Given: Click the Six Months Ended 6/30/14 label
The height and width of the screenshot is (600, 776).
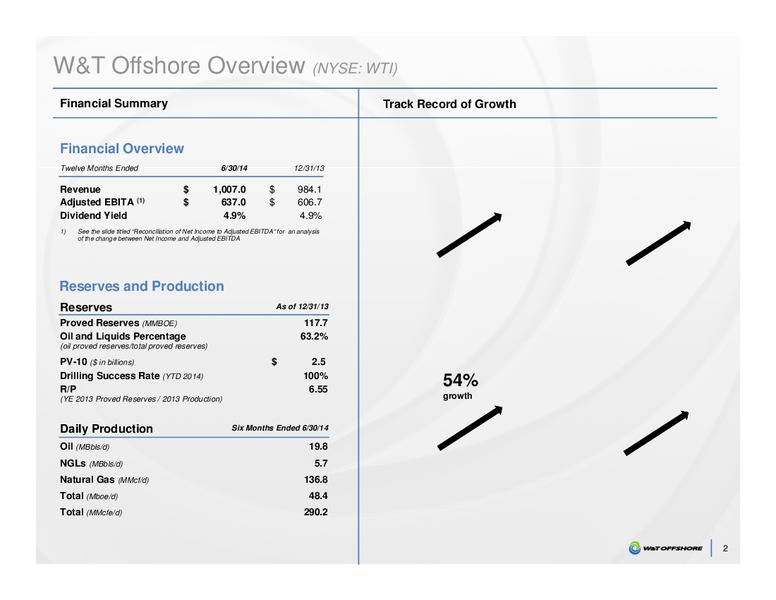Looking at the screenshot, I should (280, 428).
